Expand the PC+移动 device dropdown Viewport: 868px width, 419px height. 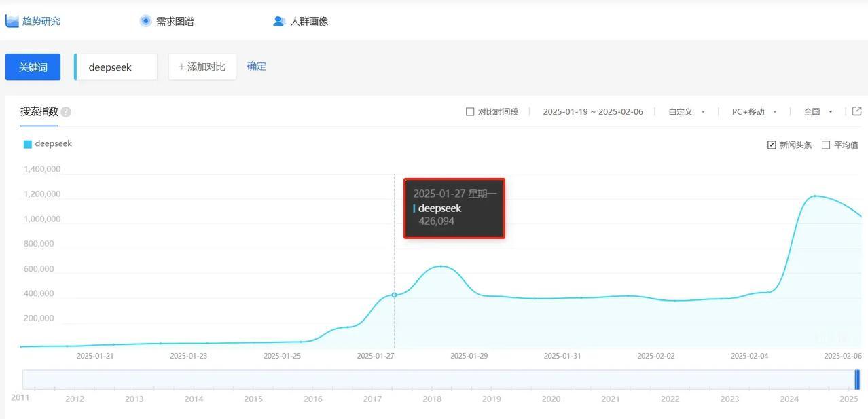[753, 111]
